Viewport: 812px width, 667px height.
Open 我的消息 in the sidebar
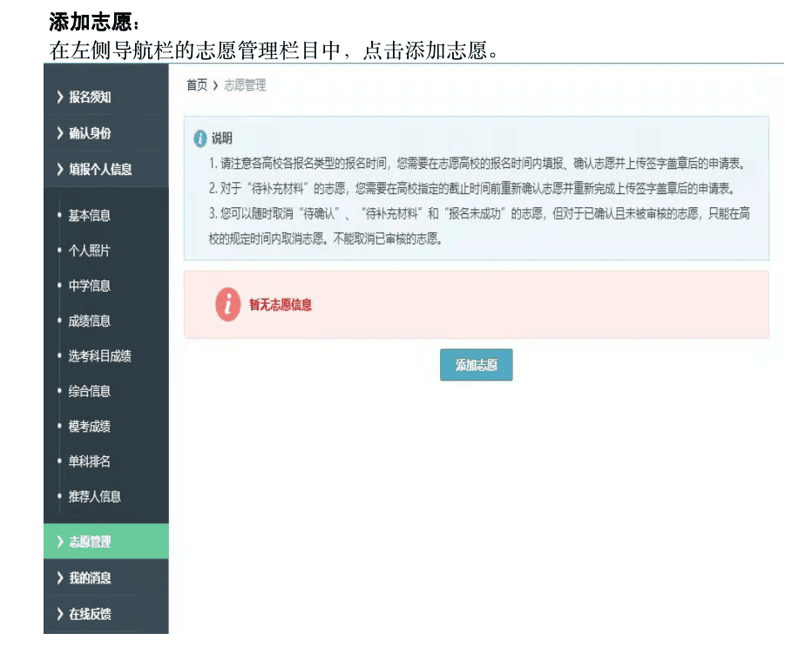coord(90,577)
